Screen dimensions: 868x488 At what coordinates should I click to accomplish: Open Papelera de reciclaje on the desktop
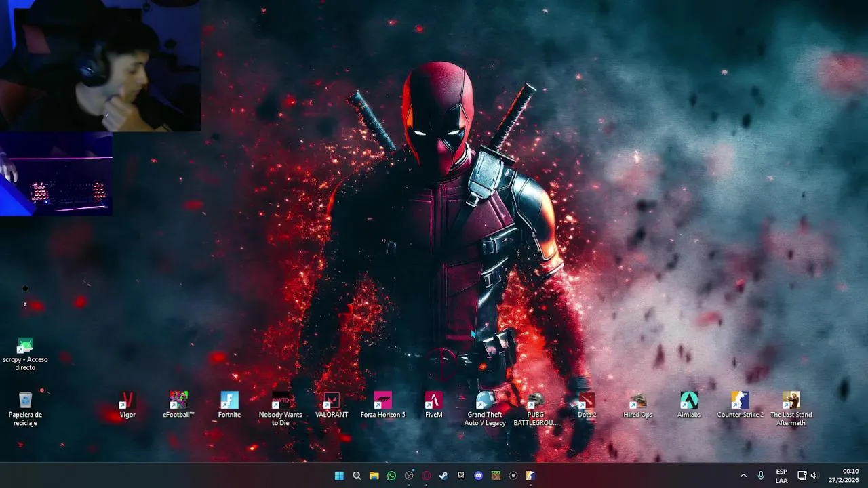pyautogui.click(x=25, y=409)
